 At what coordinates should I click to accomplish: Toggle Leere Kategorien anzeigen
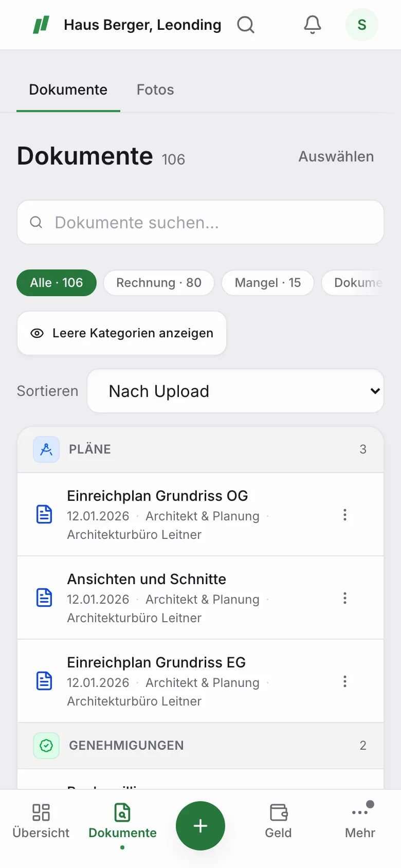point(122,333)
